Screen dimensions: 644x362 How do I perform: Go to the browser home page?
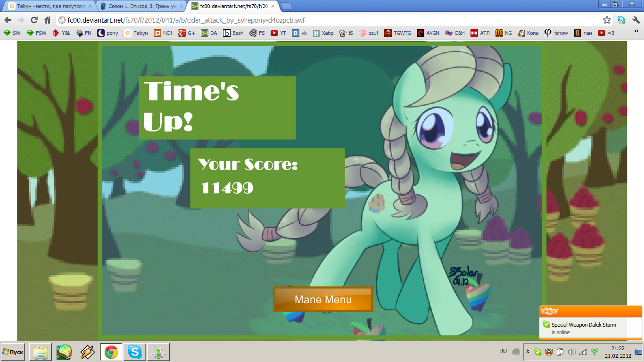tap(47, 20)
